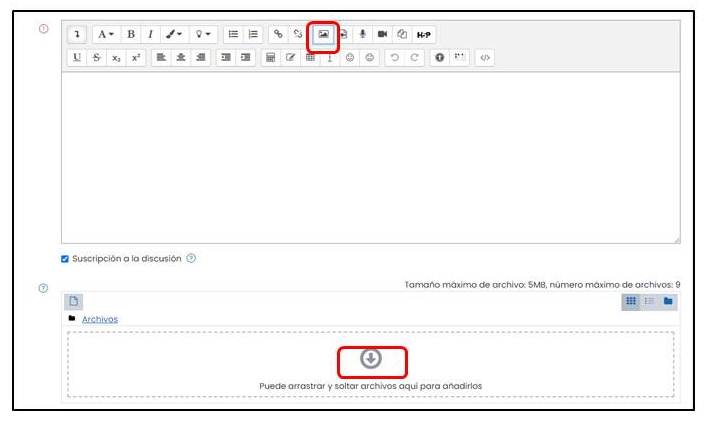The width and height of the screenshot is (705, 426).
Task: Insert H5P content via H-P button
Action: click(423, 34)
